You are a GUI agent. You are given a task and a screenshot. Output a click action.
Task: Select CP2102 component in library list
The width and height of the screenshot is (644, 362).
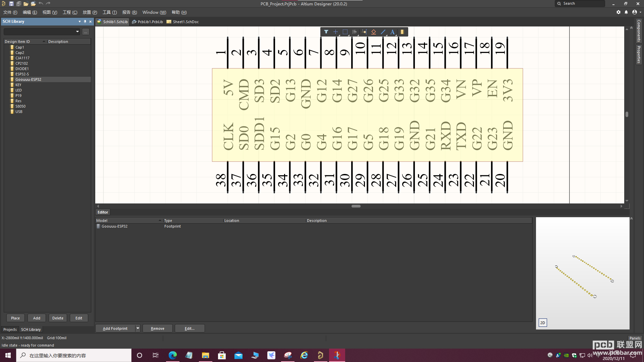[x=21, y=63]
